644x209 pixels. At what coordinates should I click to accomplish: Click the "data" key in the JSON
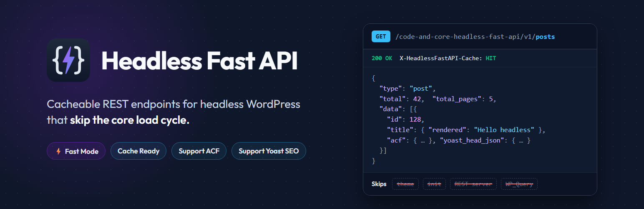click(390, 110)
